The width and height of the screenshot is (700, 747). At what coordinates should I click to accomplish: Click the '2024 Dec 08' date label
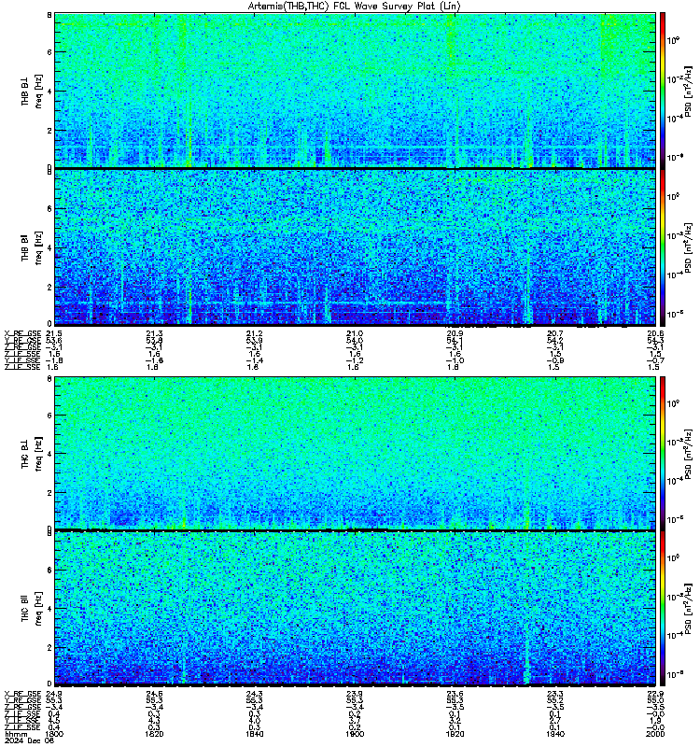(30, 740)
